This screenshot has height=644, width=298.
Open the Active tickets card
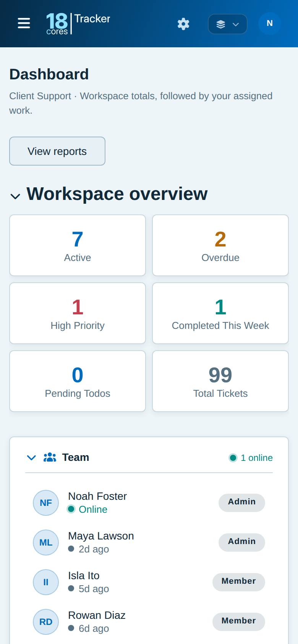click(x=78, y=245)
